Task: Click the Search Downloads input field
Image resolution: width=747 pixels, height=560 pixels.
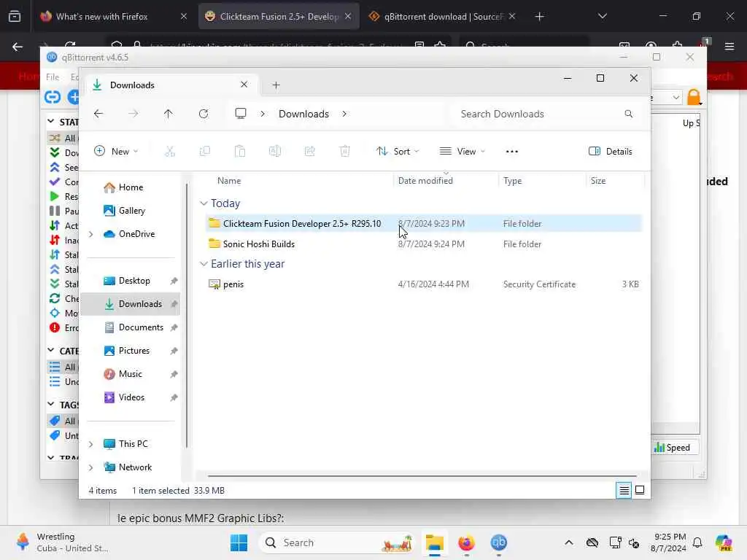Action: pos(546,114)
